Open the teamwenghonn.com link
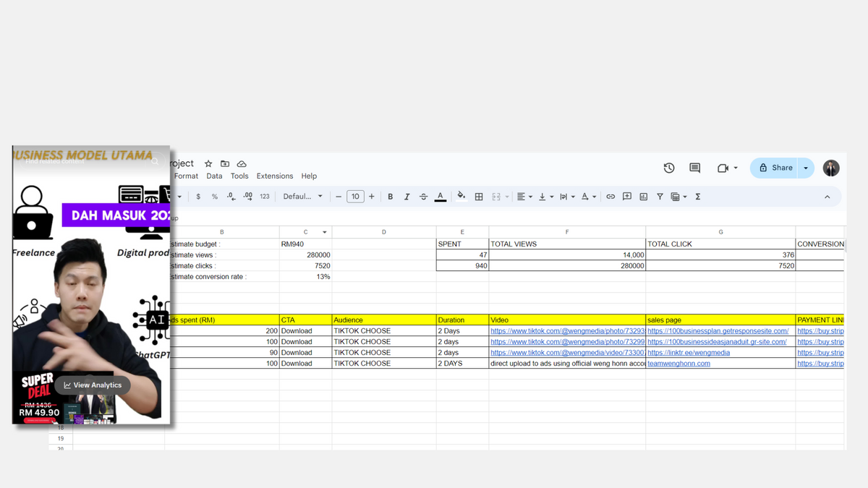 [x=678, y=364]
